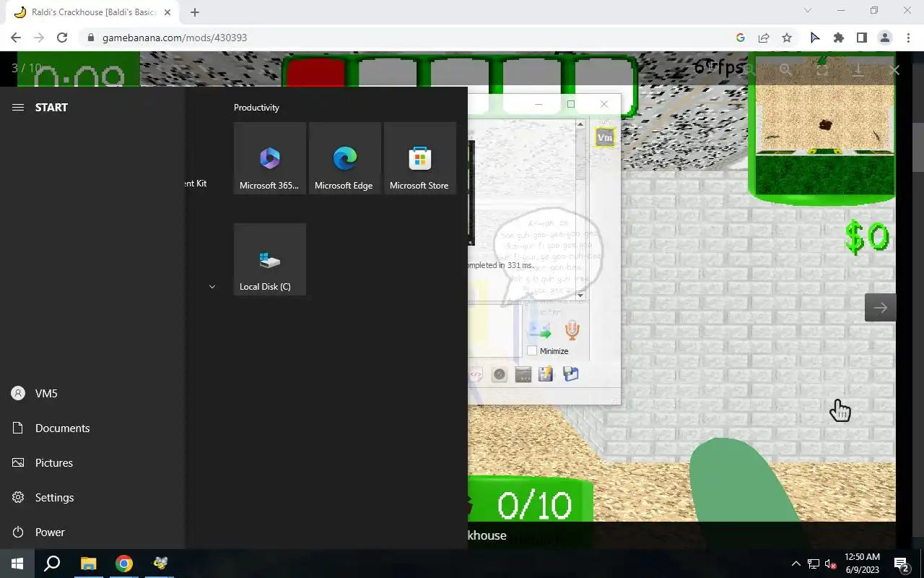Expand the Start menu navigation hamburger
The height and width of the screenshot is (578, 924).
point(18,107)
